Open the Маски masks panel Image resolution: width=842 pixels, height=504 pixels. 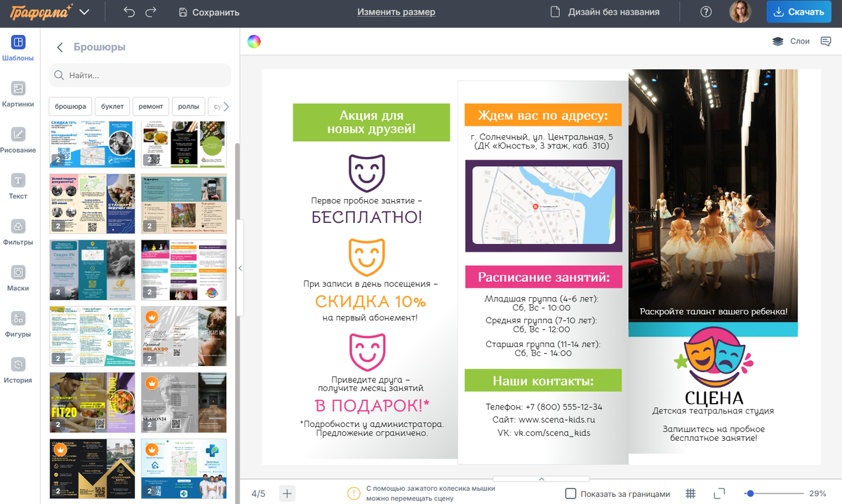(x=18, y=279)
